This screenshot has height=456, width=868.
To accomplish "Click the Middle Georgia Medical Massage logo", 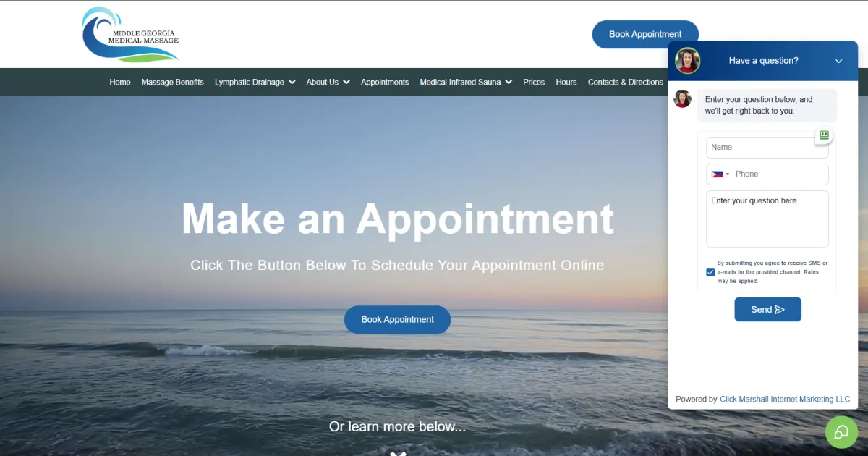I will pos(130,35).
